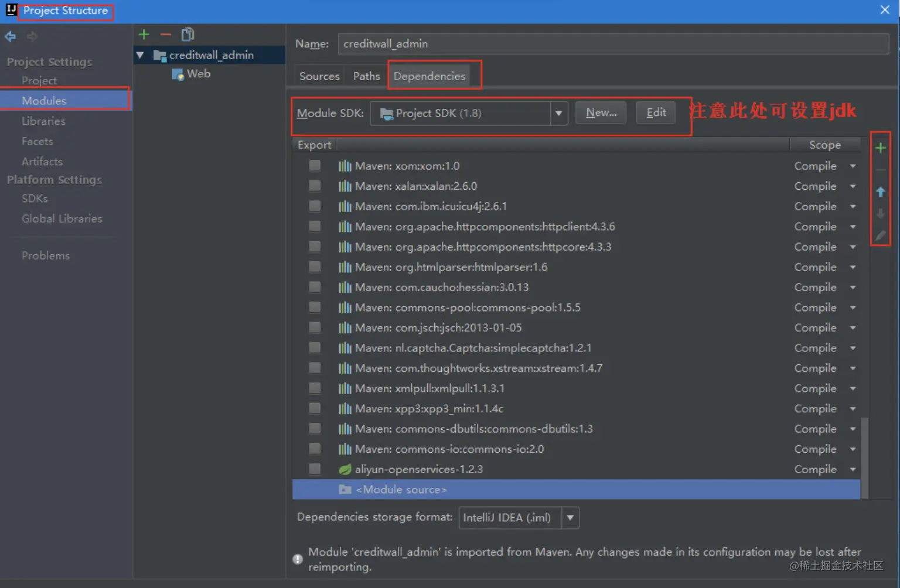Click the Module source folder icon
This screenshot has height=588, width=900.
[345, 490]
